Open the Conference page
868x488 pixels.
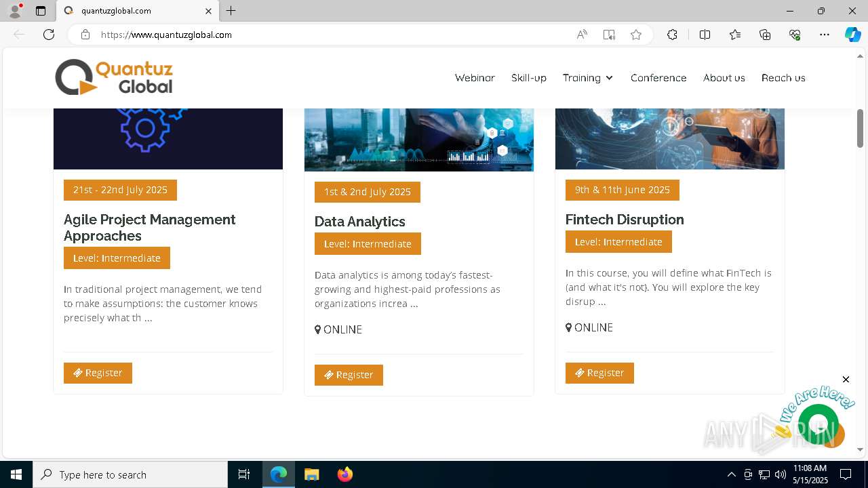pyautogui.click(x=658, y=78)
